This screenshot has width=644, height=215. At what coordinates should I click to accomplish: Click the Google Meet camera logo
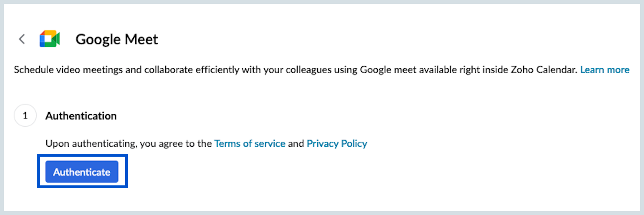pyautogui.click(x=49, y=39)
